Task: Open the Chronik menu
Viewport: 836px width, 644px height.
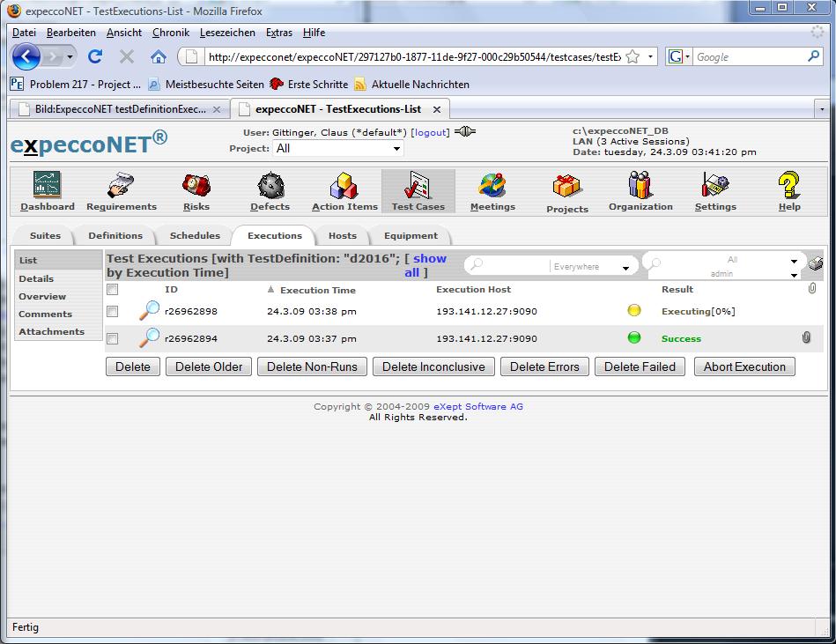Action: pos(170,33)
